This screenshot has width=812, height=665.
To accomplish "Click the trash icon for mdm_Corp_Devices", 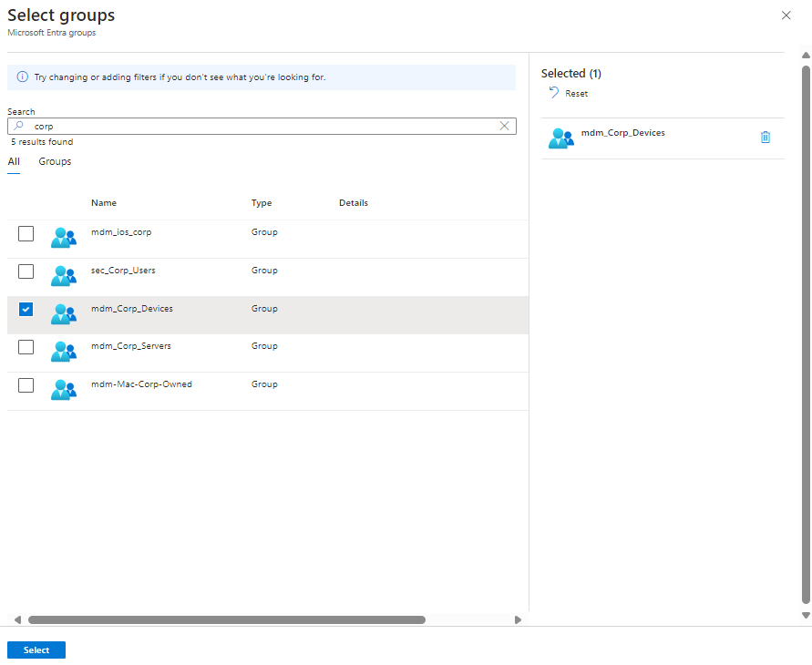I will pyautogui.click(x=766, y=138).
